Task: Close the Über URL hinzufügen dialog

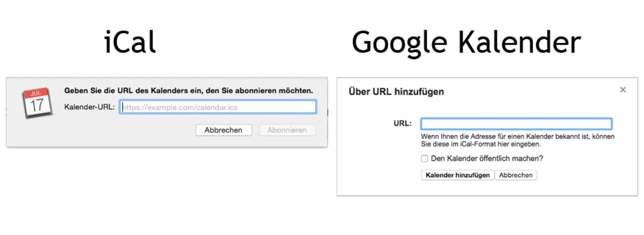Action: (623, 90)
